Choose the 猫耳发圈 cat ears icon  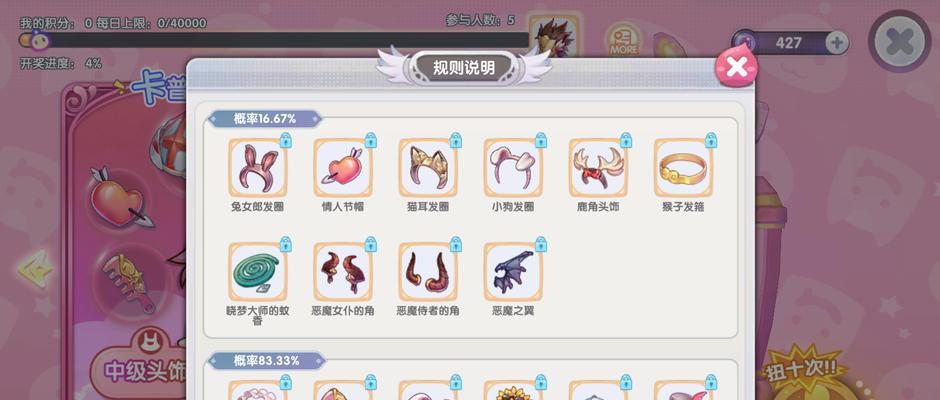click(x=427, y=168)
